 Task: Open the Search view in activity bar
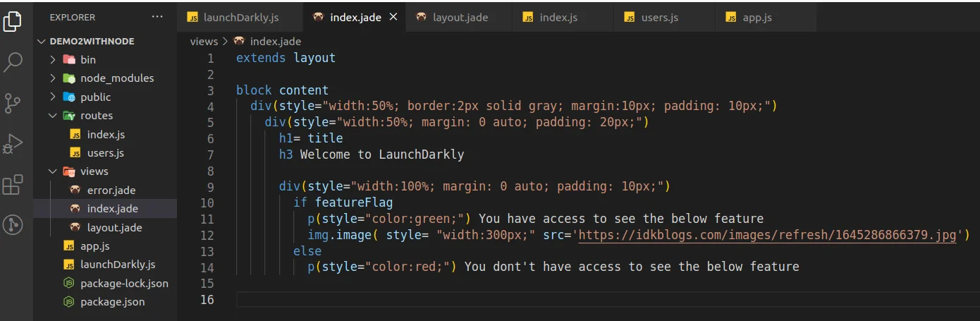point(13,62)
